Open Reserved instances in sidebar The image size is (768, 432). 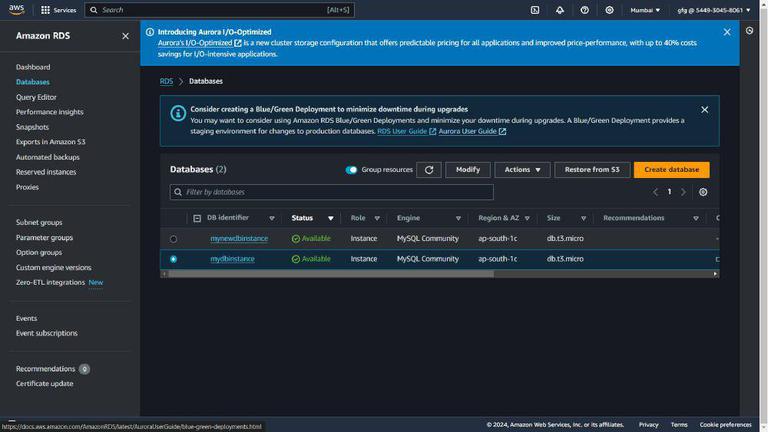(46, 172)
